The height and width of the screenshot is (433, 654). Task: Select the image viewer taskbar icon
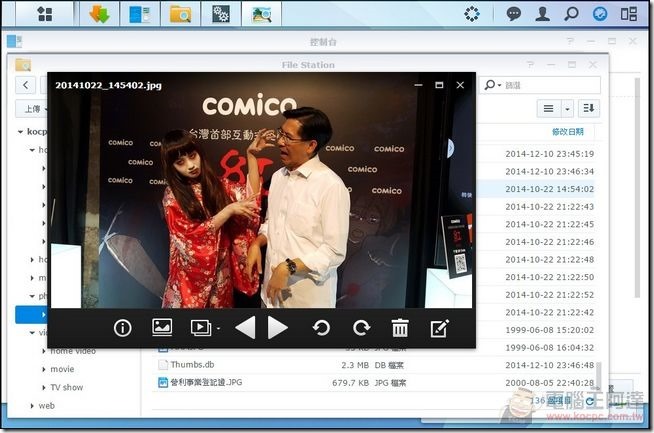(x=262, y=14)
